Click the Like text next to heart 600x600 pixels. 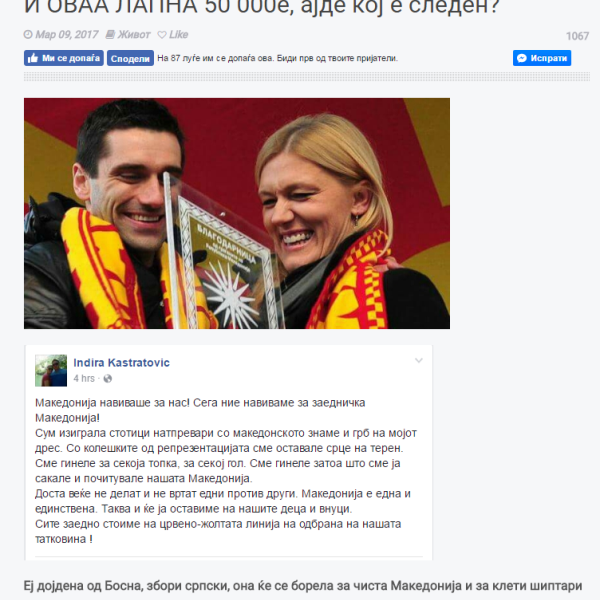pyautogui.click(x=179, y=35)
